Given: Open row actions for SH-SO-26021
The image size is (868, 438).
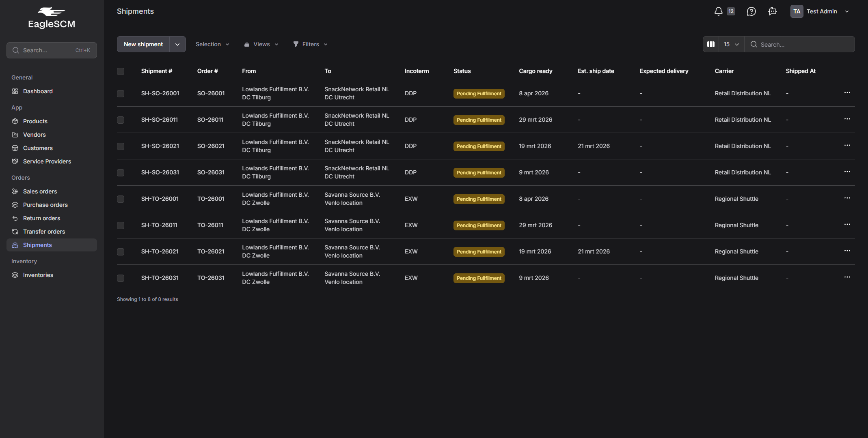Looking at the screenshot, I should [x=847, y=146].
